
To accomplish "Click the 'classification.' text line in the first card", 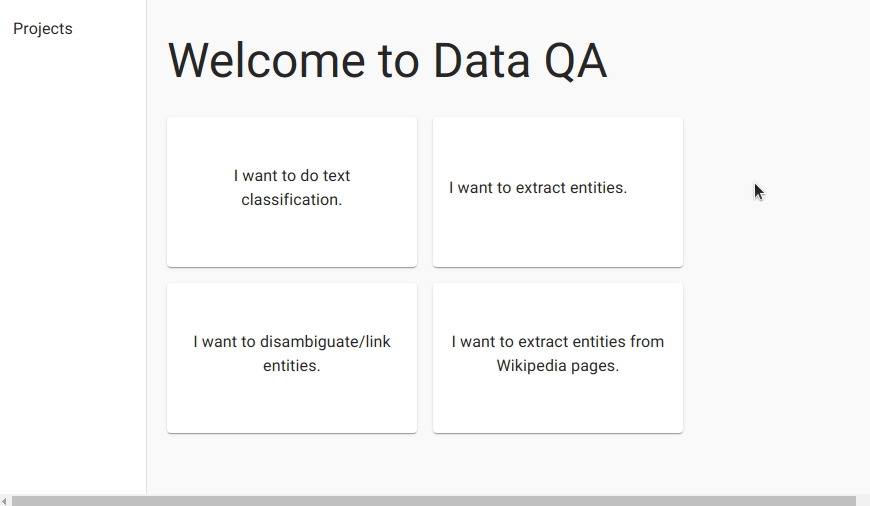I will (x=292, y=200).
